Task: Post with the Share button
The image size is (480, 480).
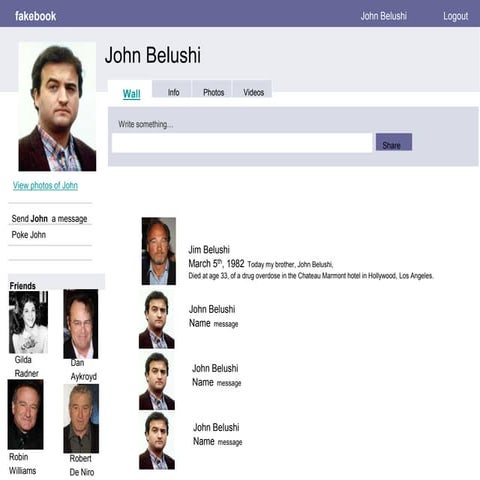Action: pos(394,142)
